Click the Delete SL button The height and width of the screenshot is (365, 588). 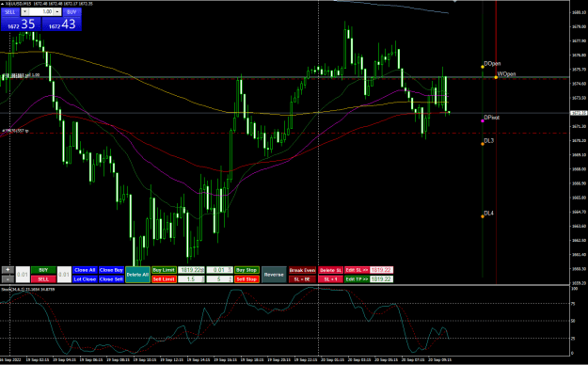(x=331, y=270)
